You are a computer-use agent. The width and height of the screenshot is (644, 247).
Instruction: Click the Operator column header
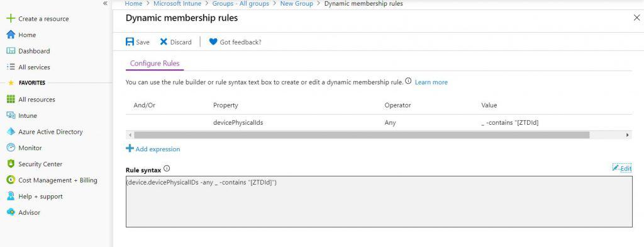coord(397,105)
